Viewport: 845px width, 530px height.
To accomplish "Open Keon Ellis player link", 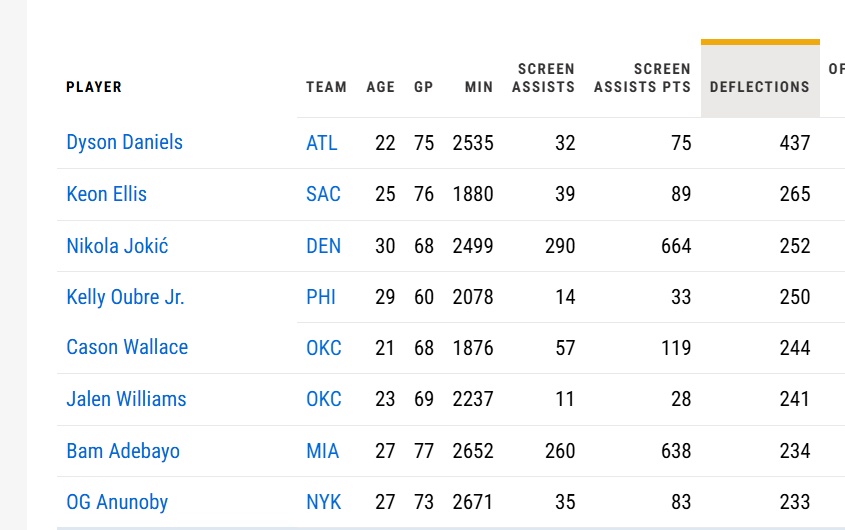I will (106, 194).
